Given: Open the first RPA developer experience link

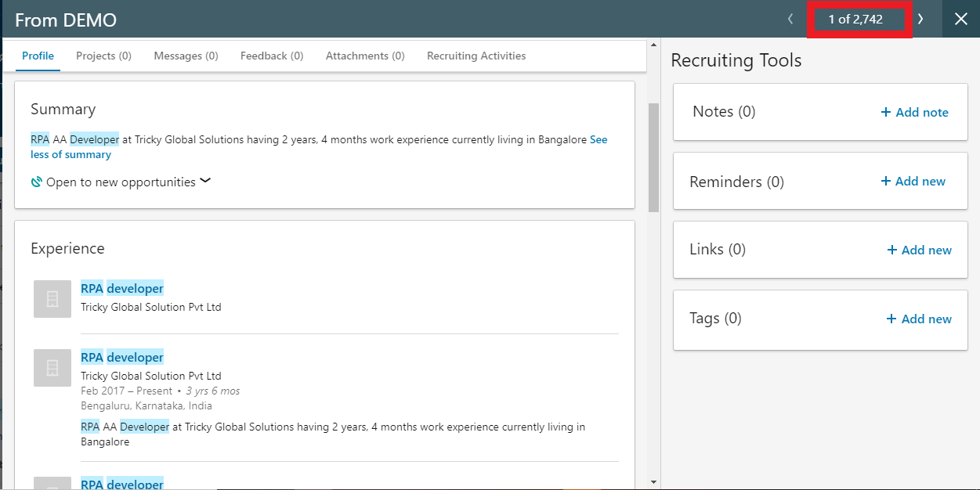Looking at the screenshot, I should click(x=122, y=289).
